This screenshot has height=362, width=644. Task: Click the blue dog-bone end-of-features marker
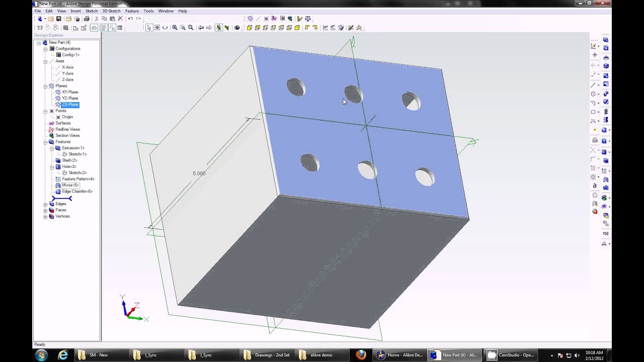pos(62,199)
